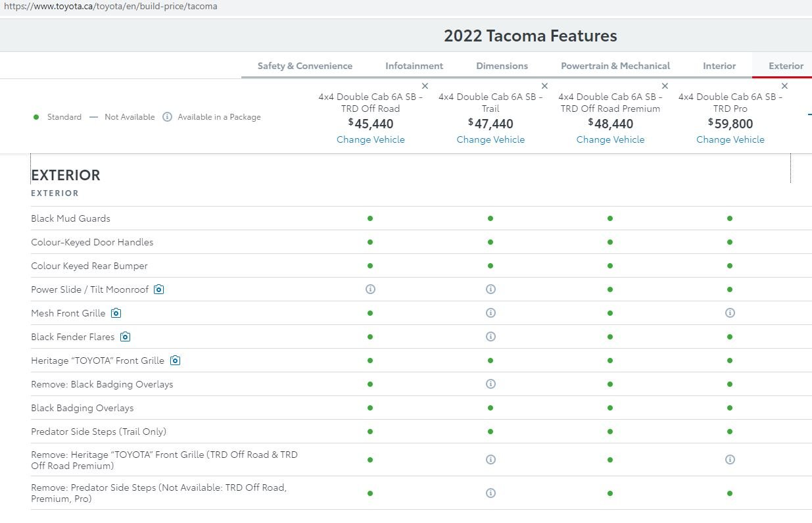Open camera icon beside Mesh Front Grille
This screenshot has height=523, width=812.
click(116, 313)
